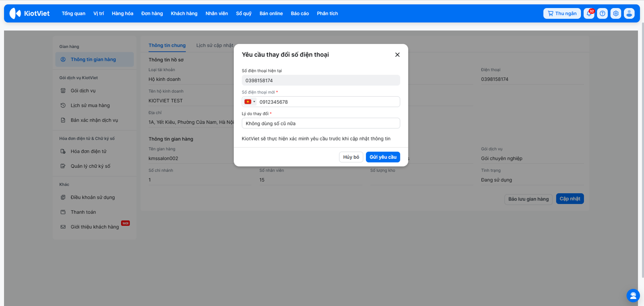Click the Hộ kinh doanh account type value
The height and width of the screenshot is (306, 644).
click(x=165, y=79)
